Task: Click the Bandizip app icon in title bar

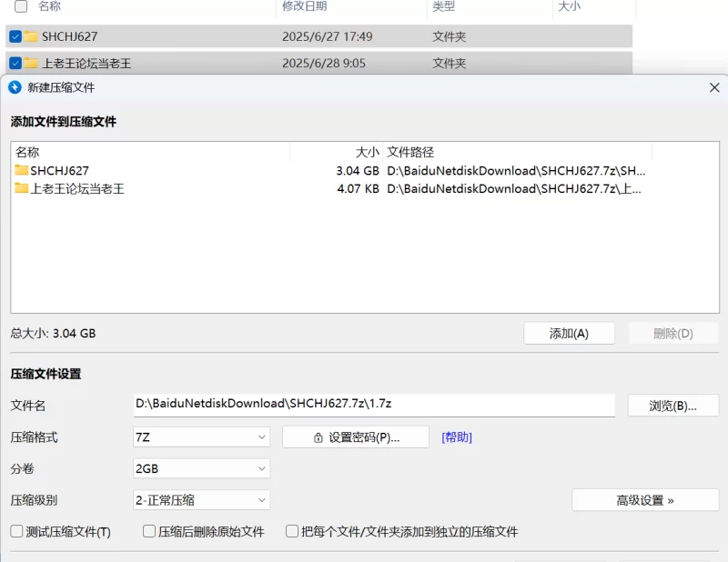Action: click(x=15, y=87)
